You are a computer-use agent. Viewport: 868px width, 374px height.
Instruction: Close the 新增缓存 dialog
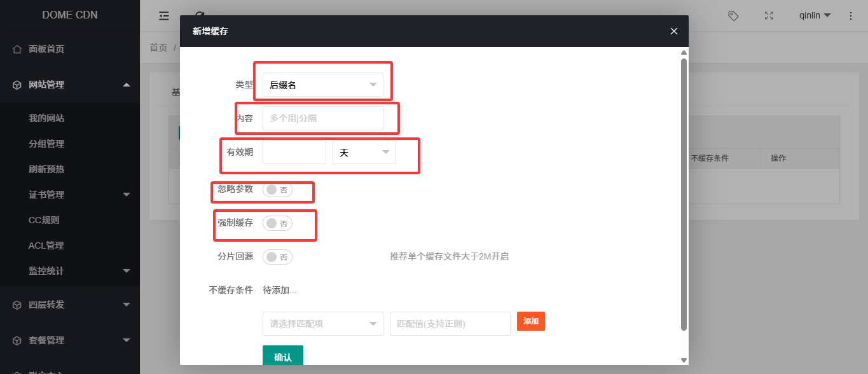[674, 31]
